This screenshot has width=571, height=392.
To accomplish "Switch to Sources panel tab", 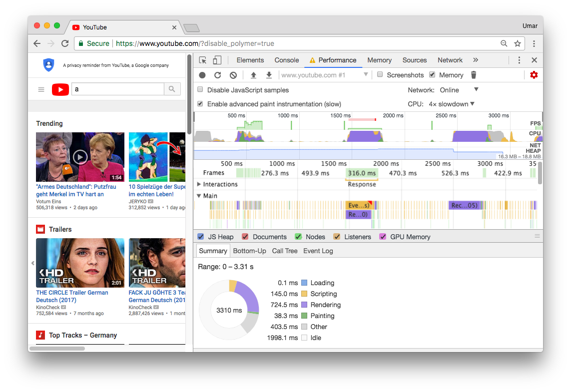I will click(x=415, y=60).
